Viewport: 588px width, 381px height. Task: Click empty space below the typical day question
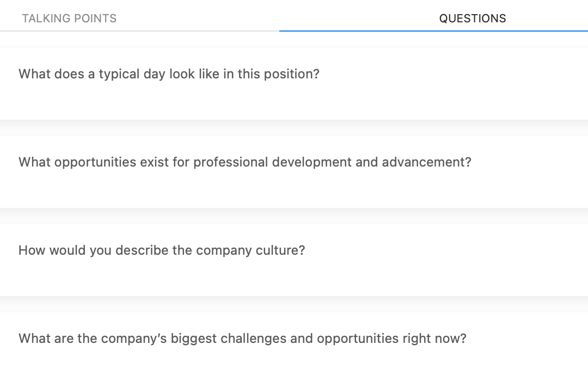tap(294, 102)
